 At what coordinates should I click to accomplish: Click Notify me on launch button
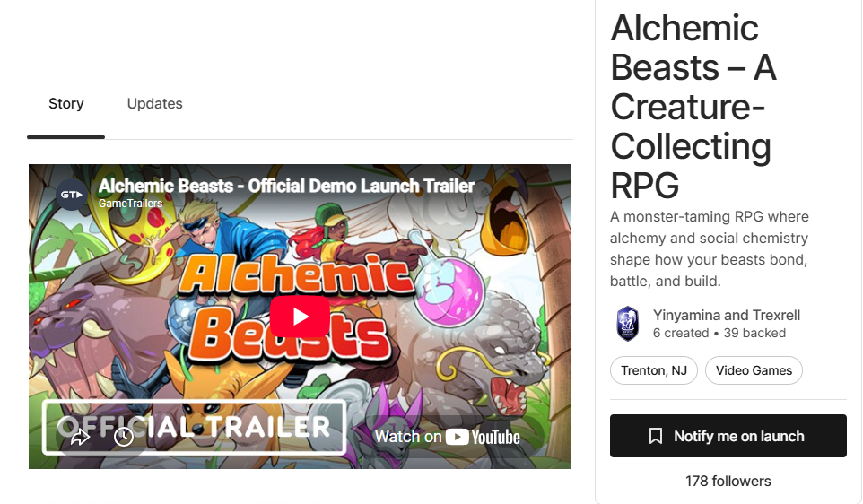(728, 436)
